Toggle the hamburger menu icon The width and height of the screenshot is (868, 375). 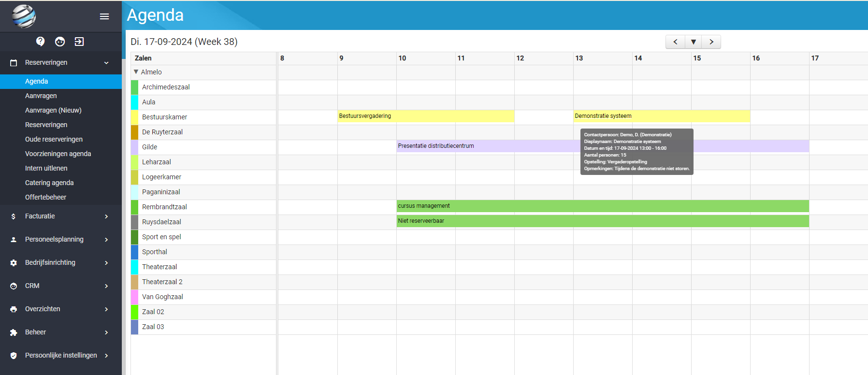[104, 16]
